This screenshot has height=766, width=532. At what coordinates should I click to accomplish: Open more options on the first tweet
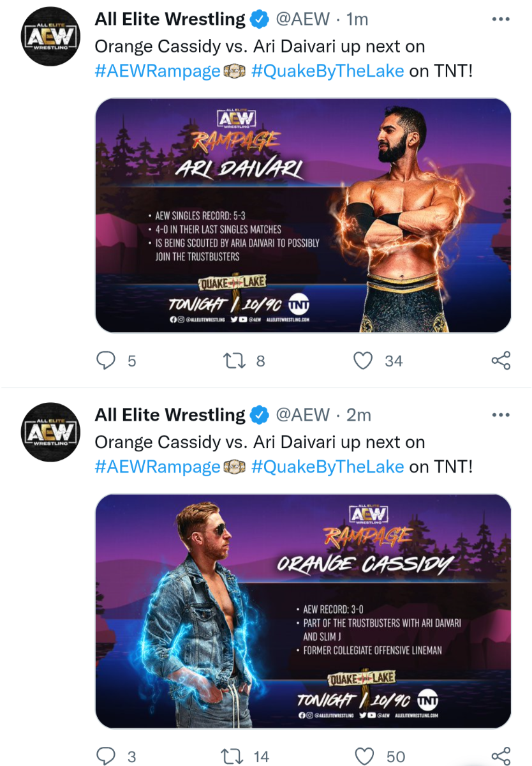501,20
